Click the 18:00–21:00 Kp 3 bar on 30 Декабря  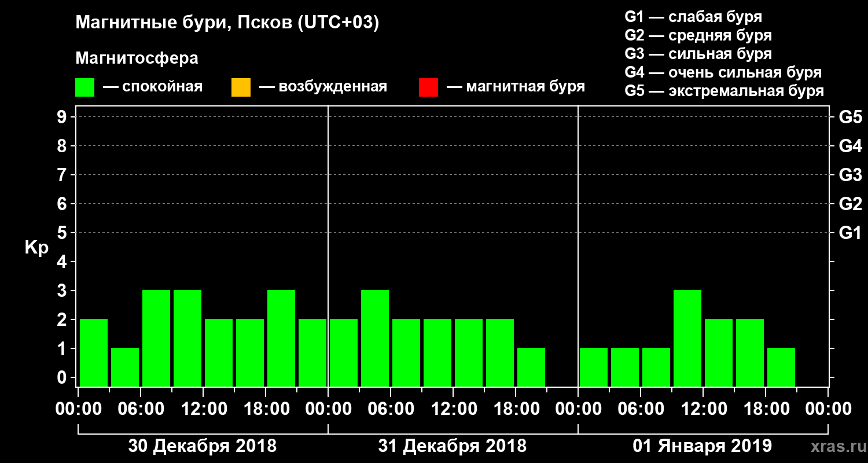click(x=281, y=338)
